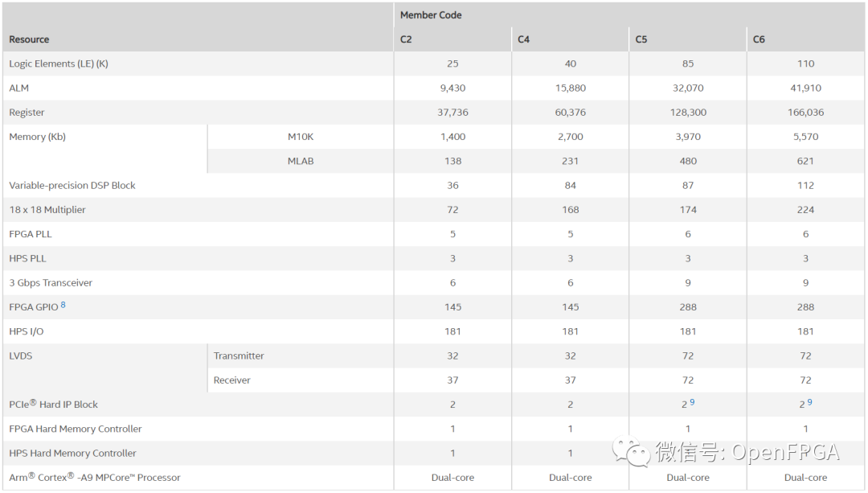Select the Variable-precision DSP Block row label
The width and height of the screenshot is (868, 493).
click(72, 186)
